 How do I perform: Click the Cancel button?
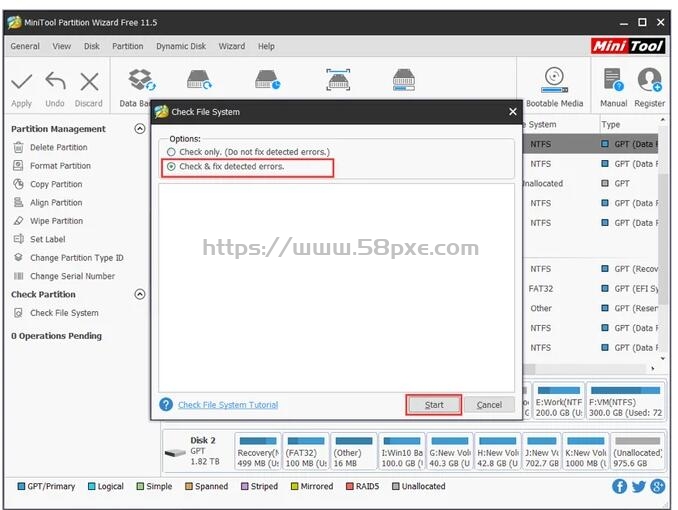[489, 405]
